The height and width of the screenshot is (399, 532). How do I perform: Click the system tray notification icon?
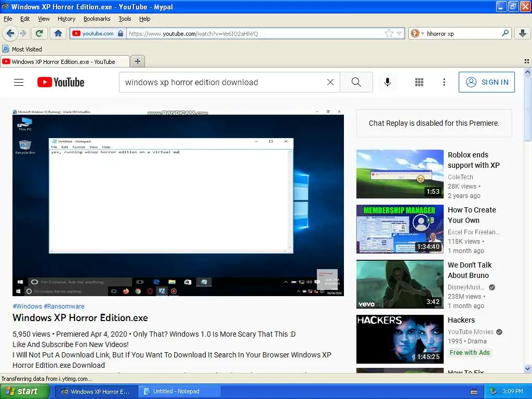(494, 391)
